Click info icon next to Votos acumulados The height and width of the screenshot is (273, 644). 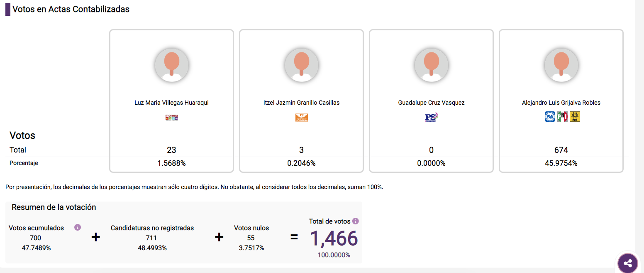(77, 227)
